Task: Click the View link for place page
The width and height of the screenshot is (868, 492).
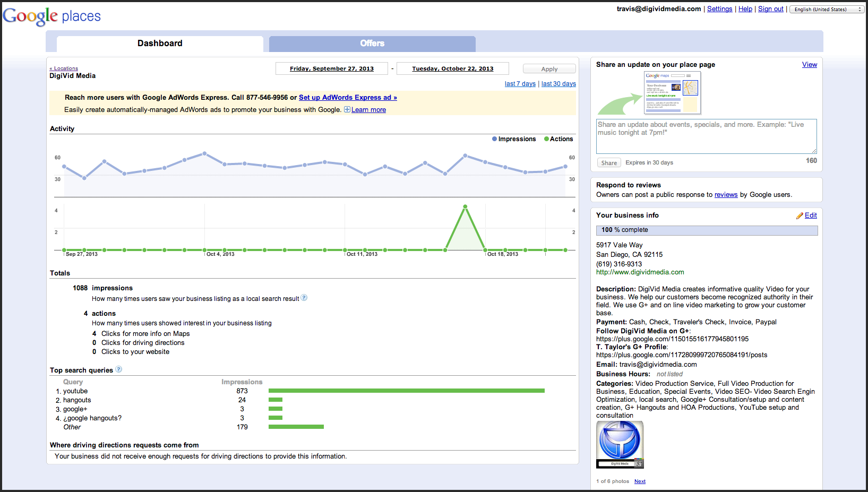Action: click(810, 65)
